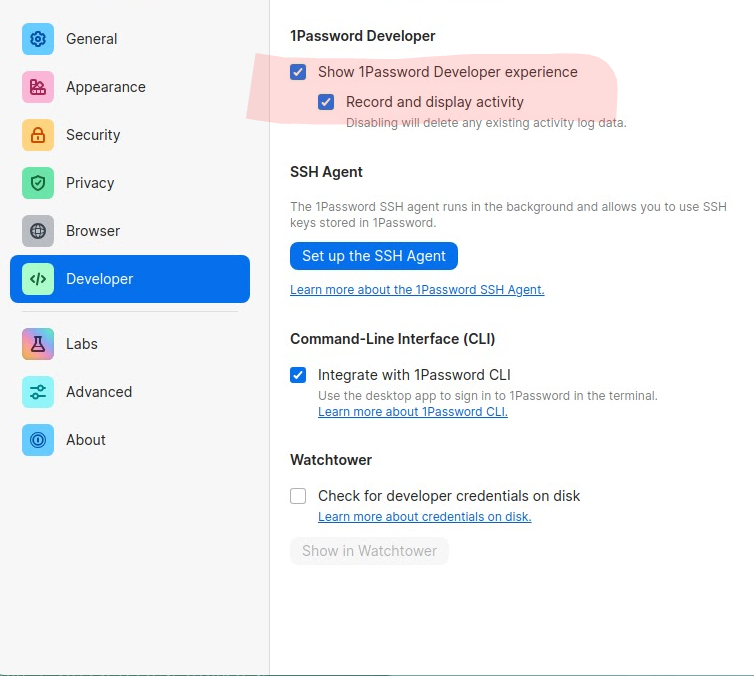Select the Browser settings item

(130, 231)
